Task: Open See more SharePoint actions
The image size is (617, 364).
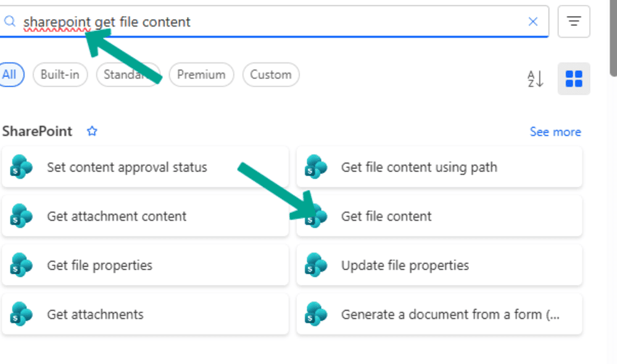Action: (555, 132)
